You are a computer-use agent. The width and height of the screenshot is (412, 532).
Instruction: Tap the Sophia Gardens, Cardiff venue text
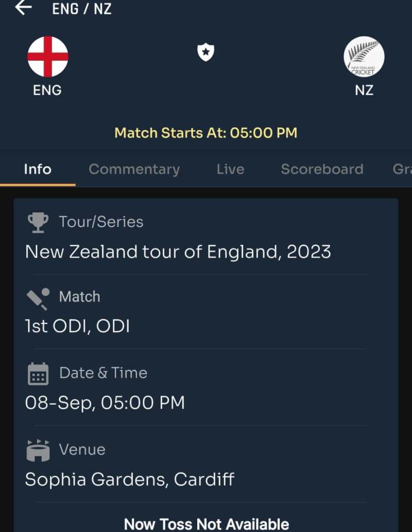[130, 480]
